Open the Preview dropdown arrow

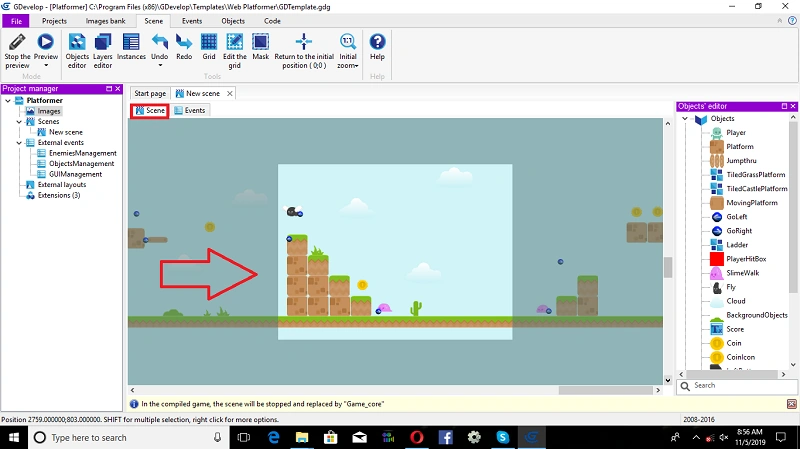pyautogui.click(x=46, y=66)
